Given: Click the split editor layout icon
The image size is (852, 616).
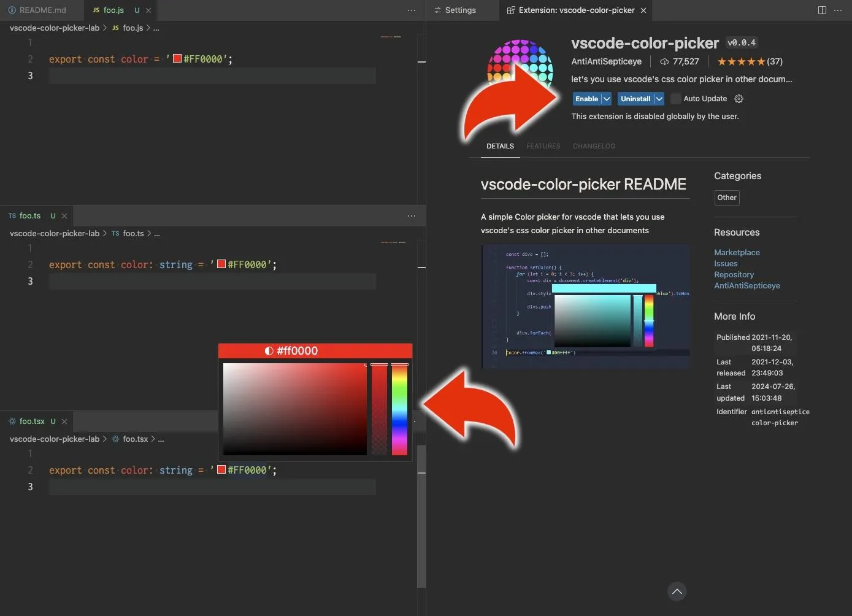Looking at the screenshot, I should click(x=822, y=10).
